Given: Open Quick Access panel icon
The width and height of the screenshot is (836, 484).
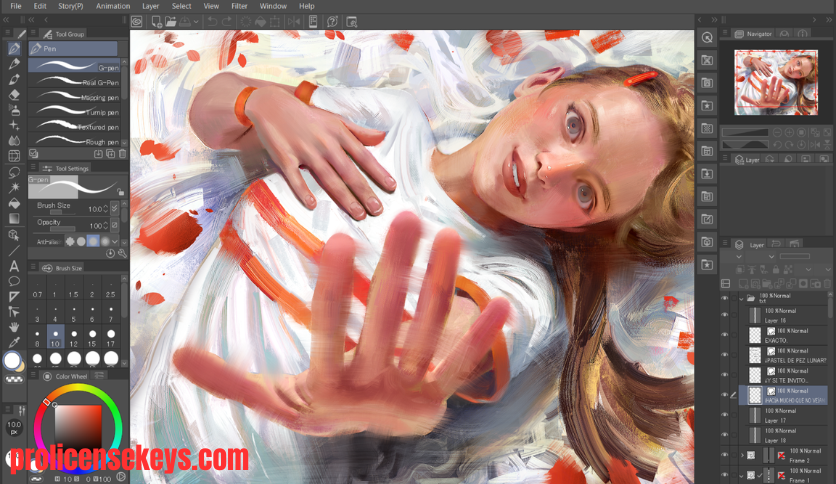Looking at the screenshot, I should tap(708, 38).
